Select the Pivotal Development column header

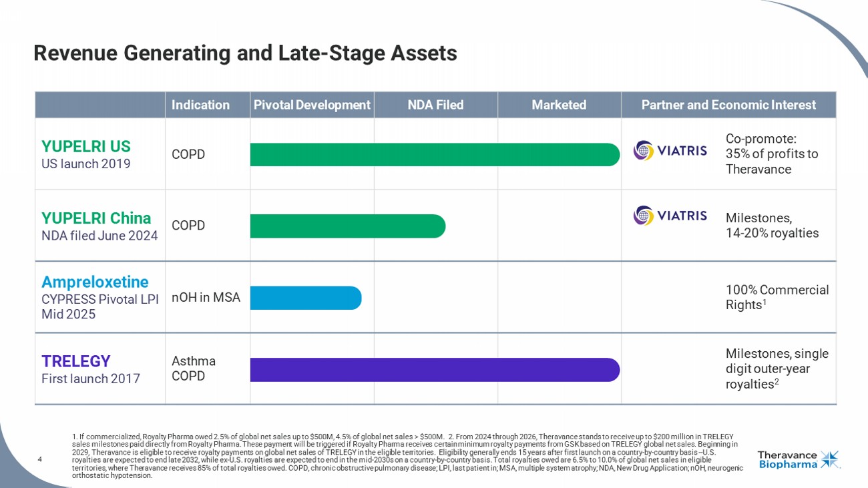click(311, 105)
